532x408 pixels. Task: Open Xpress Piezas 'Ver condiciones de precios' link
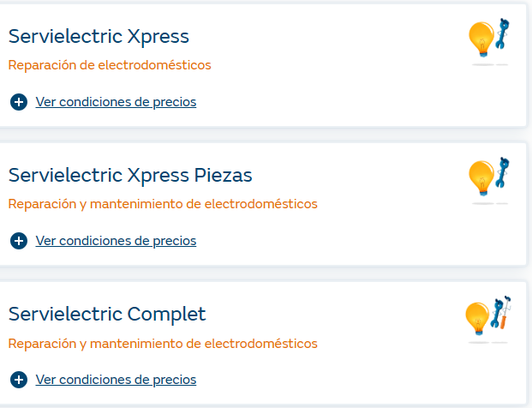(x=116, y=241)
